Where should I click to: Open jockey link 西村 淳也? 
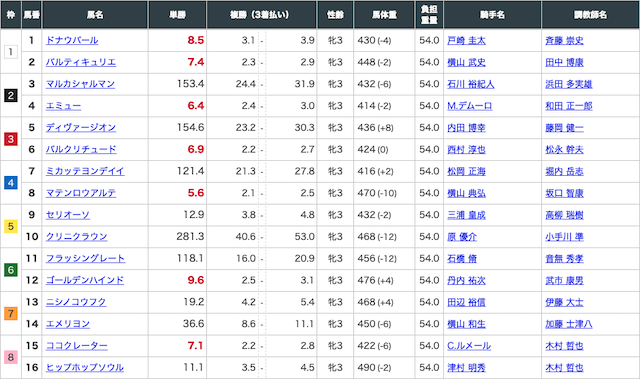click(x=467, y=149)
